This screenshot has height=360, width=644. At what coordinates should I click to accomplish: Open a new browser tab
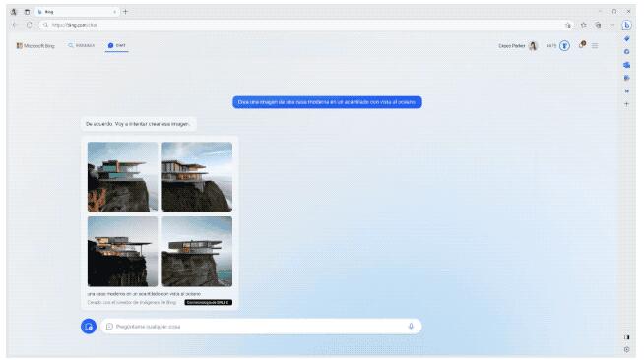pyautogui.click(x=125, y=12)
